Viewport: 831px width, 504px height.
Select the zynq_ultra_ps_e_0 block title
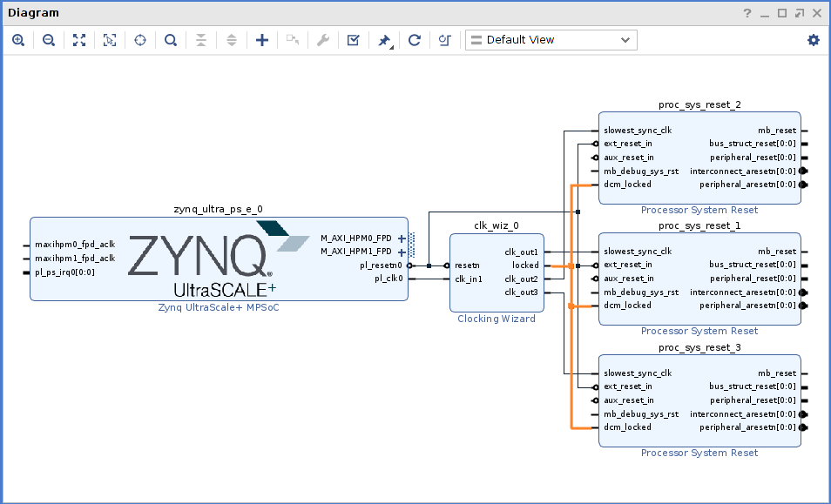[219, 209]
